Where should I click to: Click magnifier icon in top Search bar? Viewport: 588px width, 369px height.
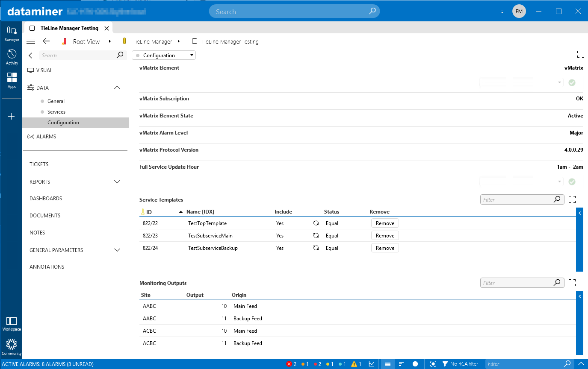tap(372, 12)
